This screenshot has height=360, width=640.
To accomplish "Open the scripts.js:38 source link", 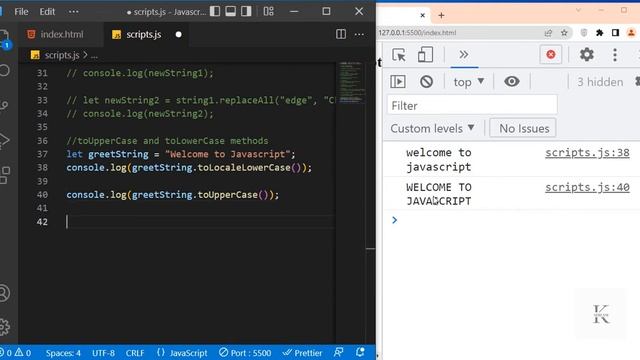I will tap(587, 153).
